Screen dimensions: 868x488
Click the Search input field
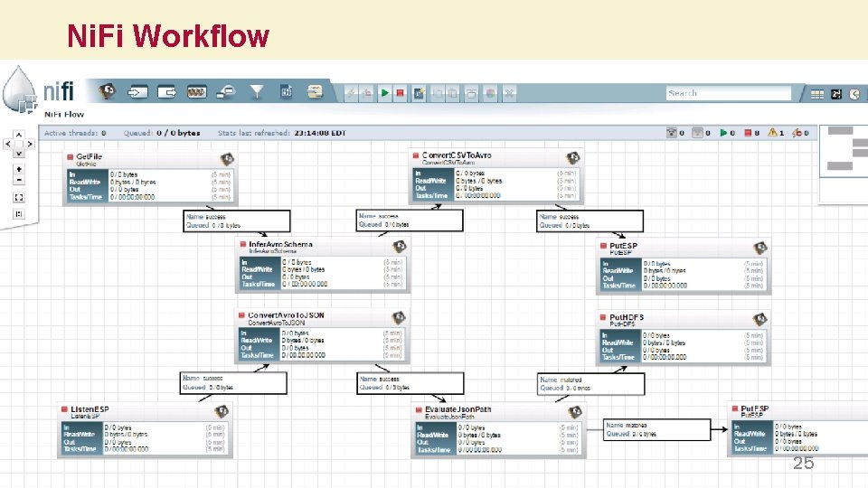point(729,93)
